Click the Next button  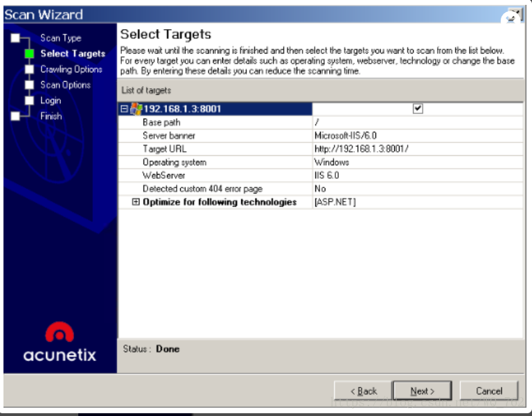pyautogui.click(x=423, y=391)
